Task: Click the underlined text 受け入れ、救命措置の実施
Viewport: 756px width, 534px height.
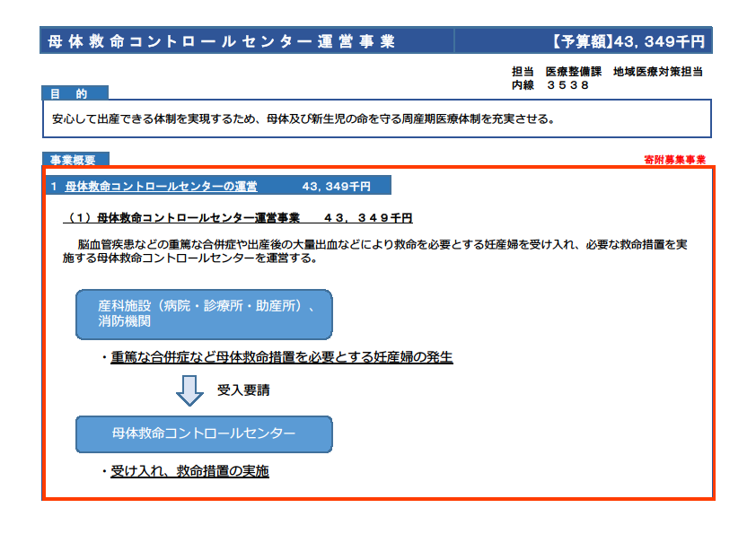Action: (189, 471)
